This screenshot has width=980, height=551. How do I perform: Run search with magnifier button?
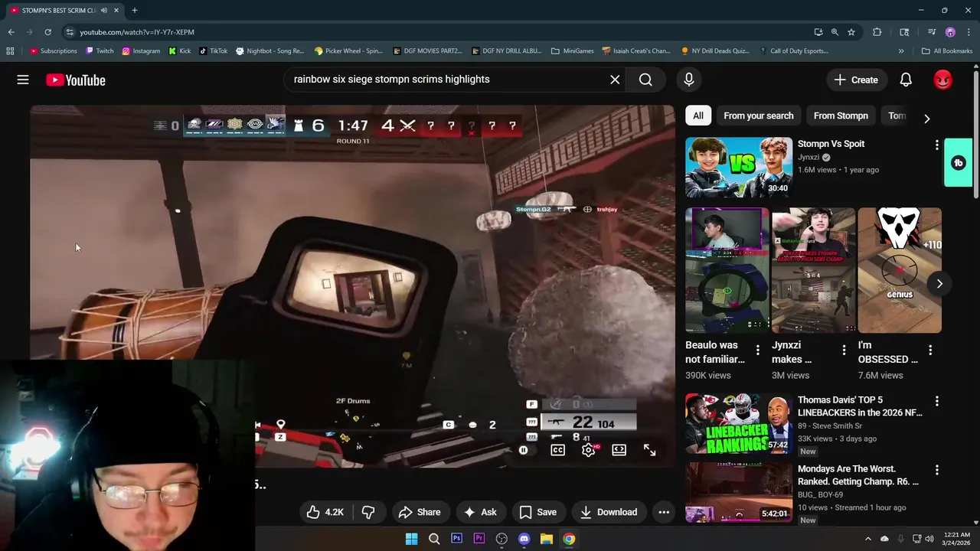[x=645, y=80]
